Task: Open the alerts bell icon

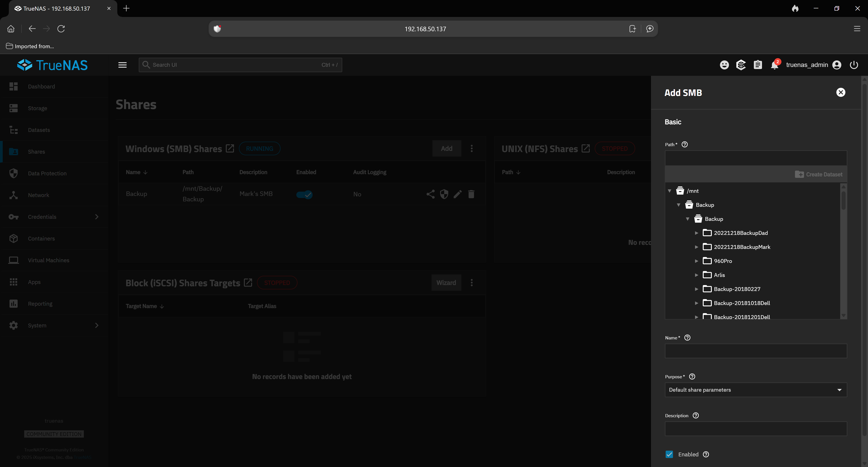Action: tap(775, 65)
